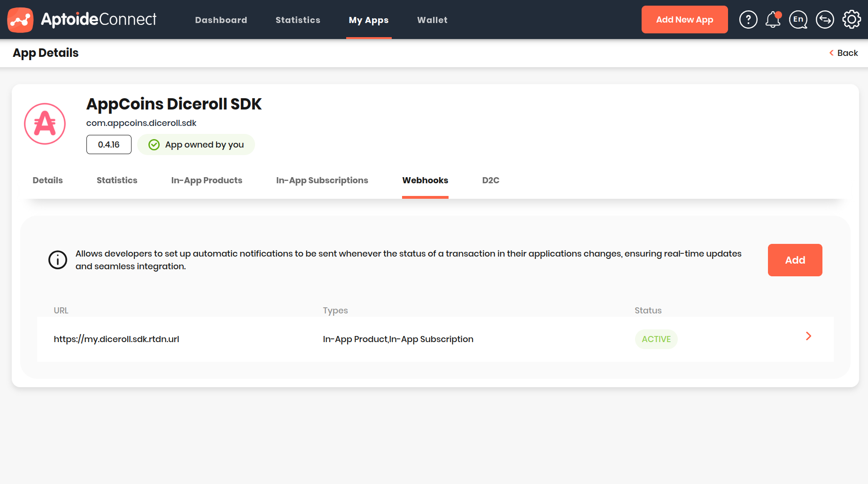This screenshot has height=484, width=868.
Task: Select the Webhooks tab
Action: coord(425,180)
